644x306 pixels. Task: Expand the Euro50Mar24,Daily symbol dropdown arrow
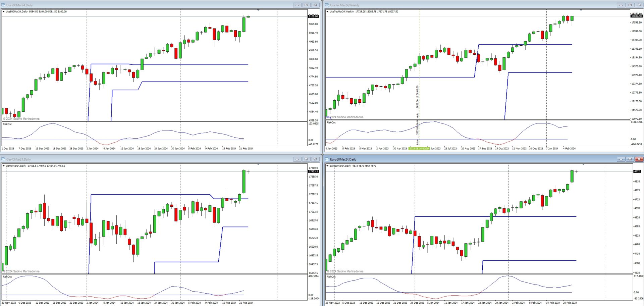[327, 166]
